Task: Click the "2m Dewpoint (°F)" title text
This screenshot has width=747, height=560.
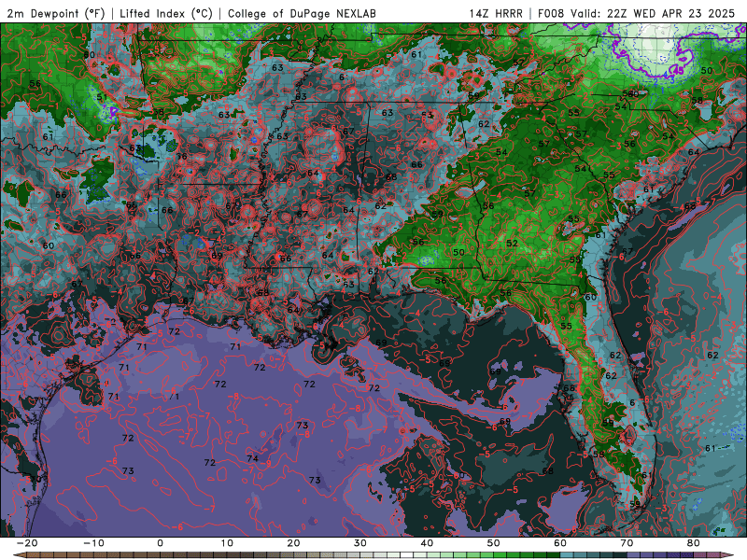Action: [x=56, y=13]
